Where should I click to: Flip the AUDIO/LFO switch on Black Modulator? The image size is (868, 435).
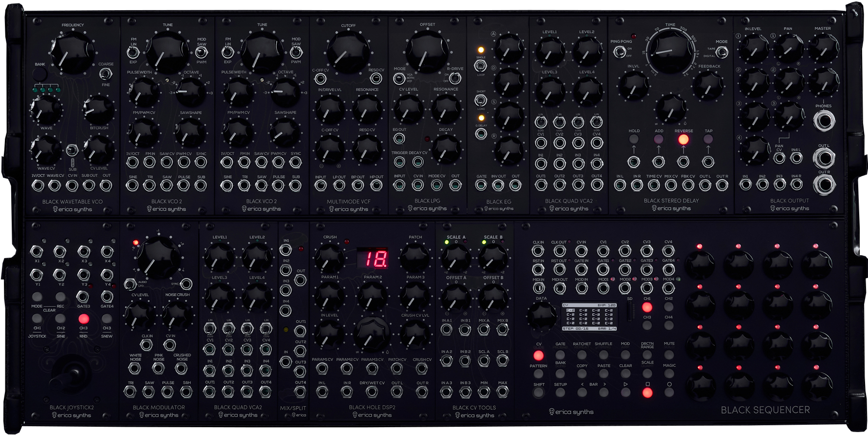tap(130, 284)
